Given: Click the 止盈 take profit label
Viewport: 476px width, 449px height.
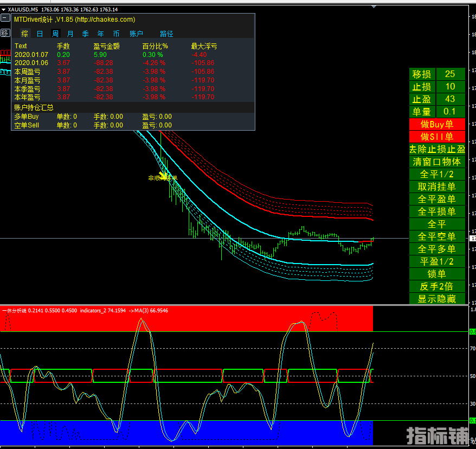Looking at the screenshot, I should [422, 99].
